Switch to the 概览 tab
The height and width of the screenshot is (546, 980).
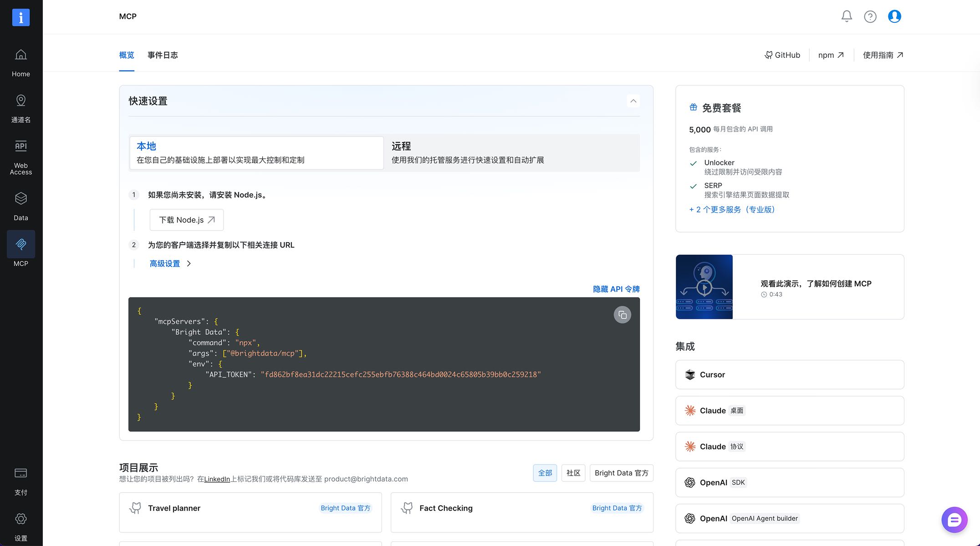[127, 55]
